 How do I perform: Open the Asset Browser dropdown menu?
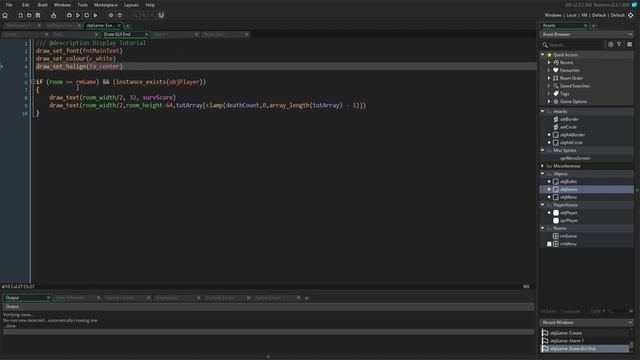630,35
